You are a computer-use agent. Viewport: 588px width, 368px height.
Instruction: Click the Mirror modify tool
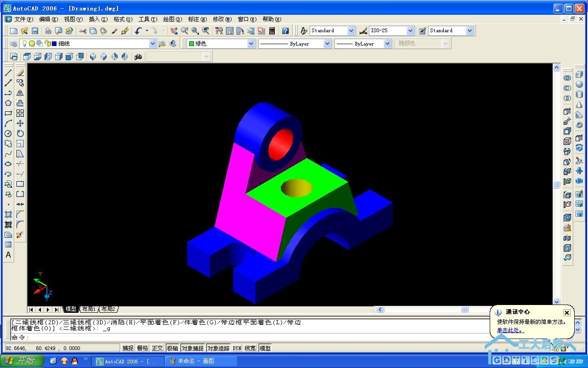pos(20,93)
